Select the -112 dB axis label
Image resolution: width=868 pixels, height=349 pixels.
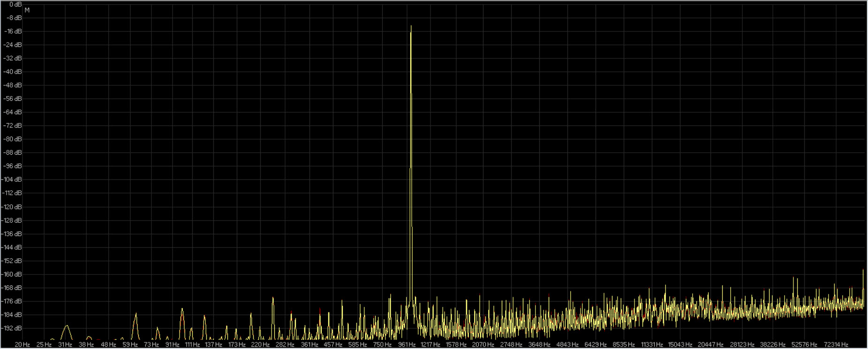12,193
